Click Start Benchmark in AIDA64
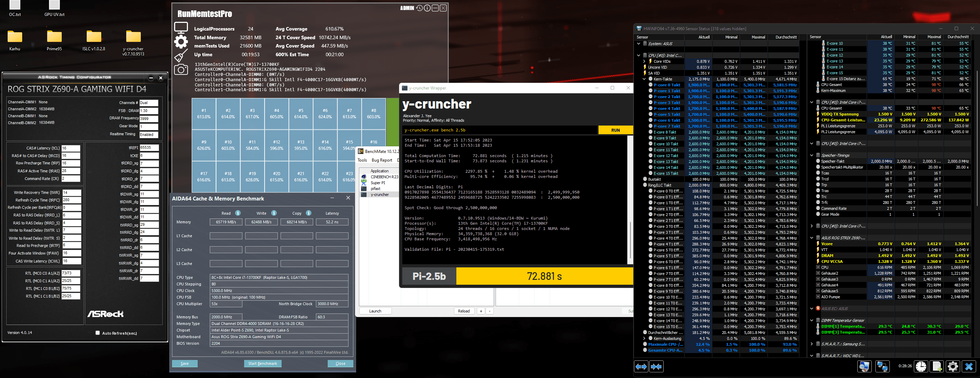This screenshot has width=980, height=378. (x=263, y=363)
